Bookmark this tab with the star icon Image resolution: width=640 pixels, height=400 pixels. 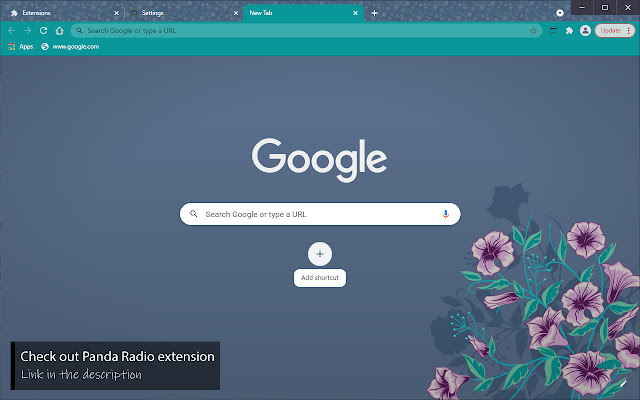click(533, 31)
